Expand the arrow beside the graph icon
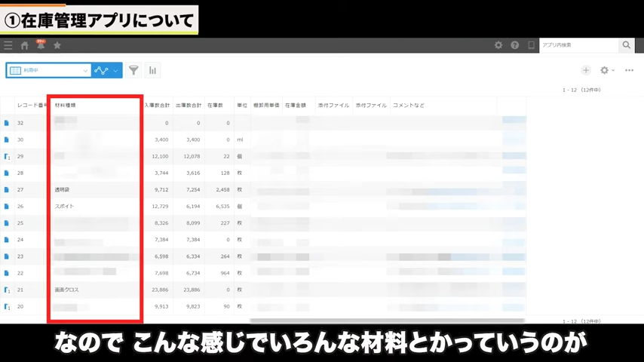The width and height of the screenshot is (644, 362). (x=116, y=71)
